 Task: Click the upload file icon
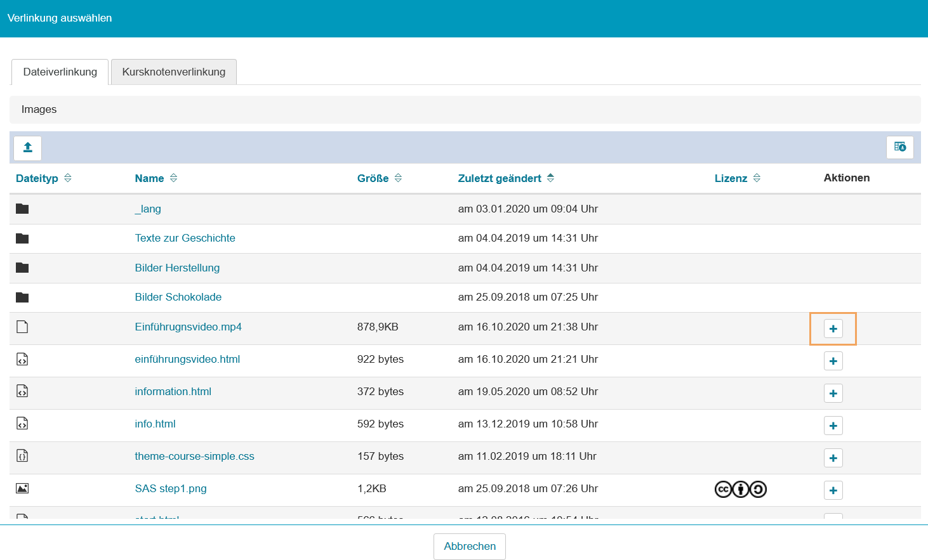(x=27, y=148)
